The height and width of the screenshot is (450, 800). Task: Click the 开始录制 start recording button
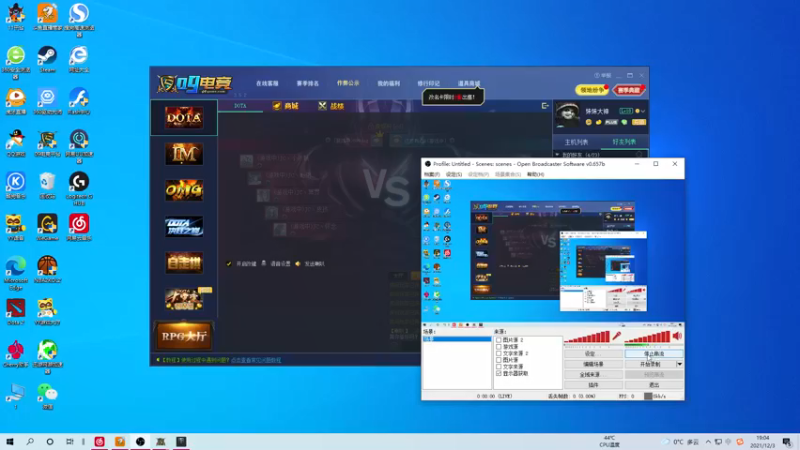click(651, 364)
